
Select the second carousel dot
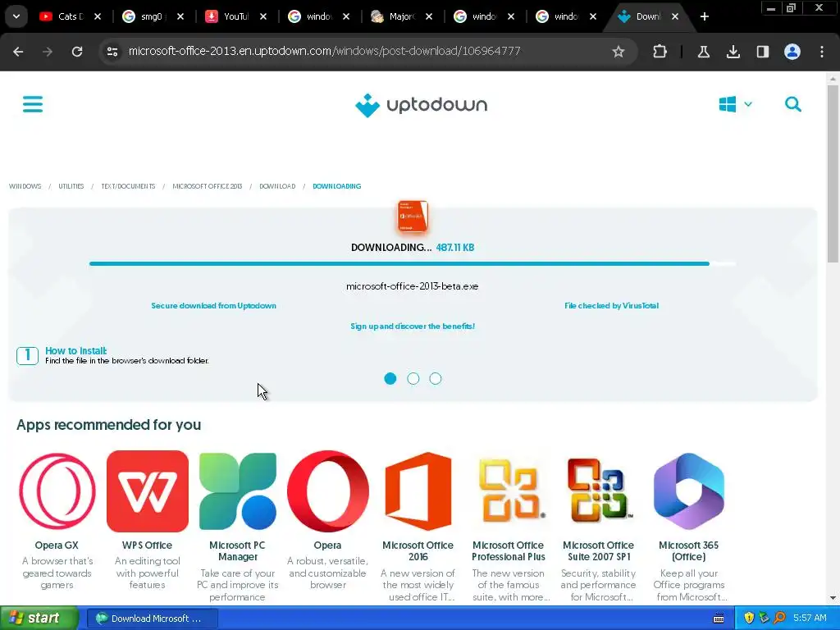[x=413, y=379]
